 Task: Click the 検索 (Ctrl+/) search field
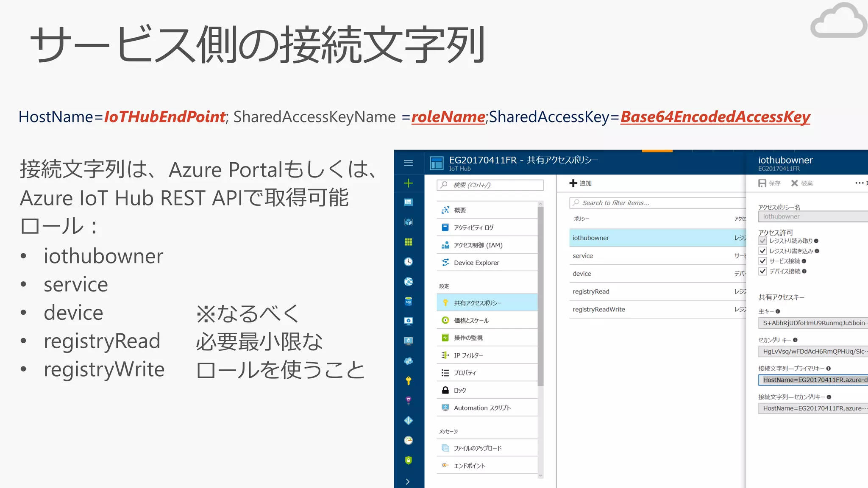490,185
